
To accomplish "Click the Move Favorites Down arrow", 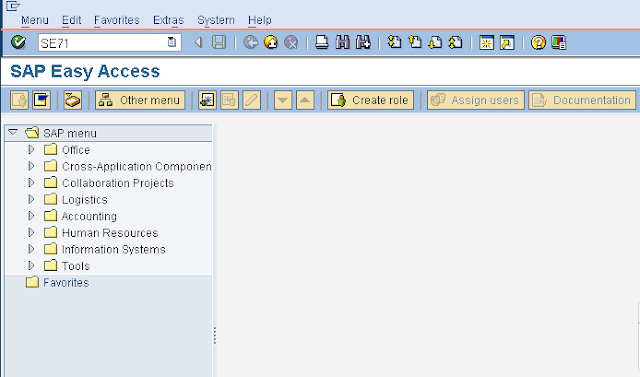I will click(x=283, y=100).
